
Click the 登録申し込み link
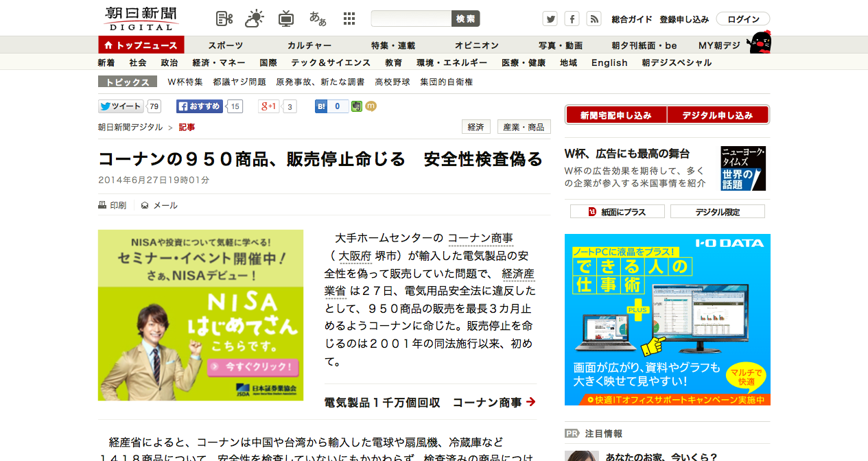click(684, 19)
